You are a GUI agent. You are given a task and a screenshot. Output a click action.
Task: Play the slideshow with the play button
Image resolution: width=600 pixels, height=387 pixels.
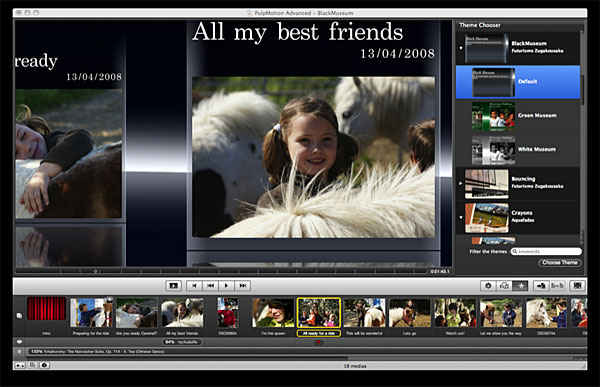tap(227, 286)
